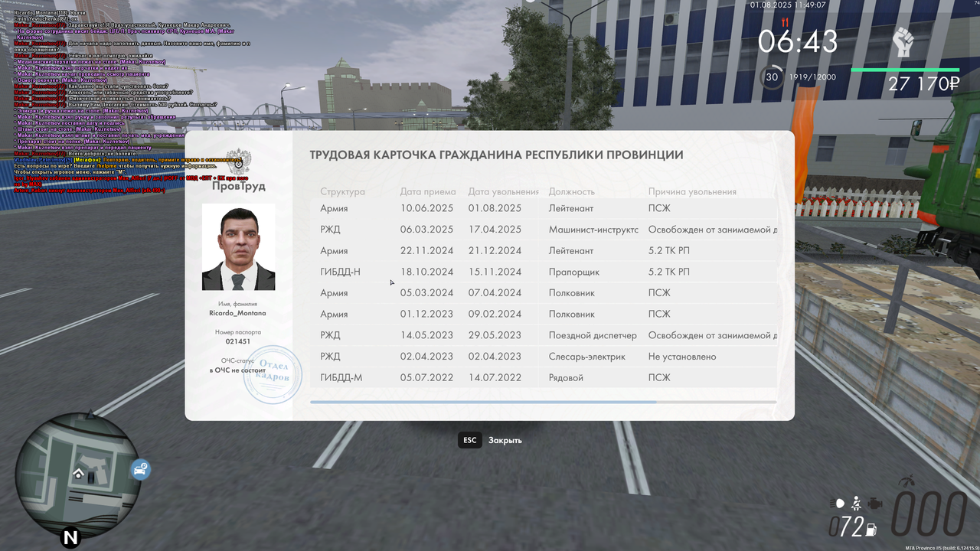980x551 pixels.
Task: Click the 21.12.2024 dismissal date cell
Action: pos(495,250)
